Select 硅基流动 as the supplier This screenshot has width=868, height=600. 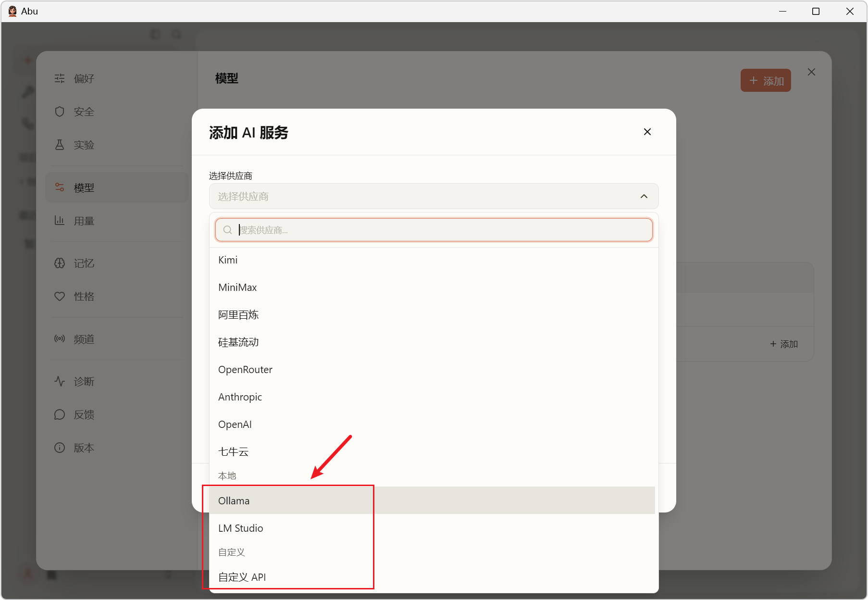pos(432,342)
